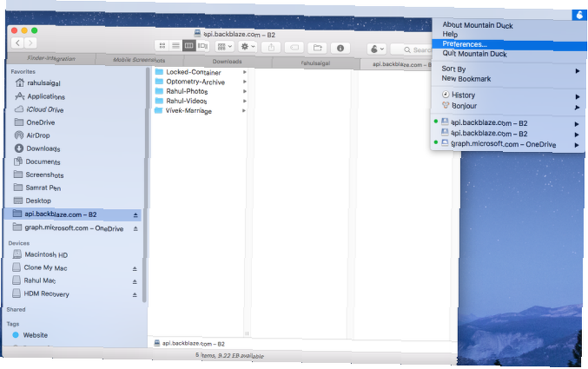Choose Help in the Mountain Duck menu

[450, 34]
